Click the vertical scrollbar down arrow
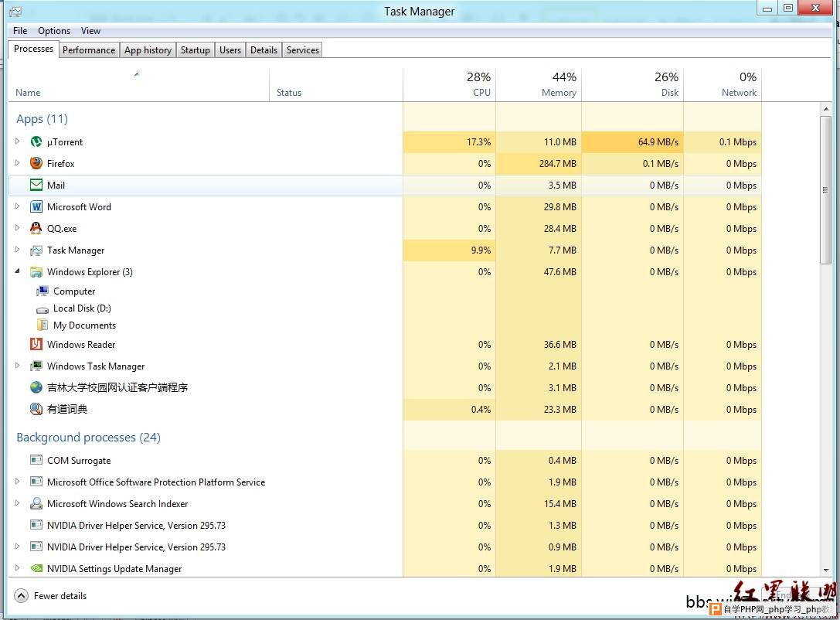The height and width of the screenshot is (620, 840). pyautogui.click(x=825, y=571)
